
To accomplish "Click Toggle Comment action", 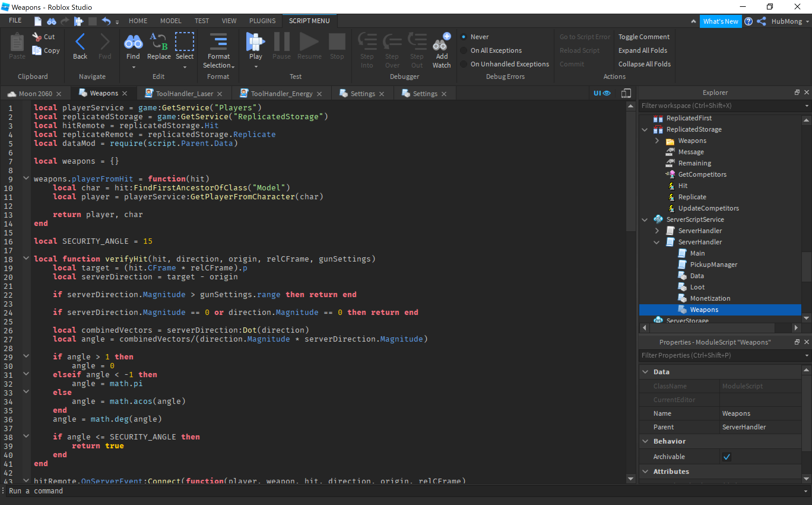I will [643, 37].
